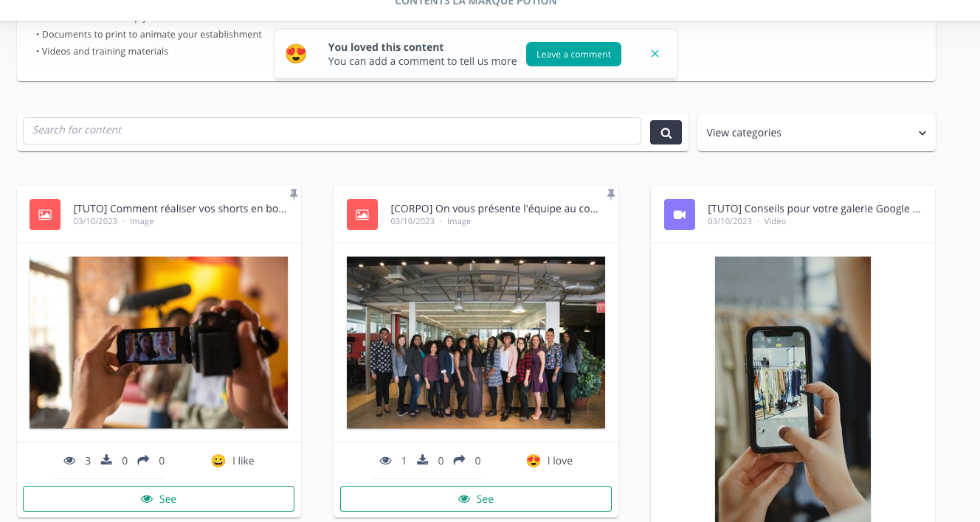Click download icon on shorts tutorial card
Screen dimensions: 980x522
pos(106,460)
